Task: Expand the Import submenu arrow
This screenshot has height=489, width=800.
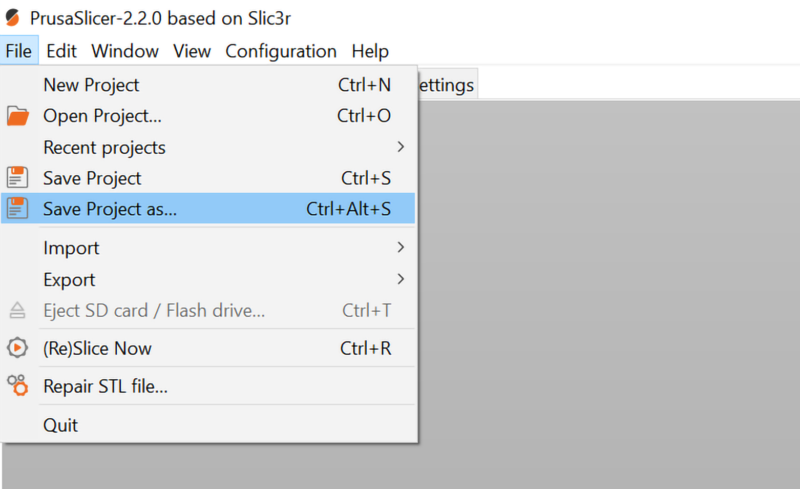Action: (401, 247)
